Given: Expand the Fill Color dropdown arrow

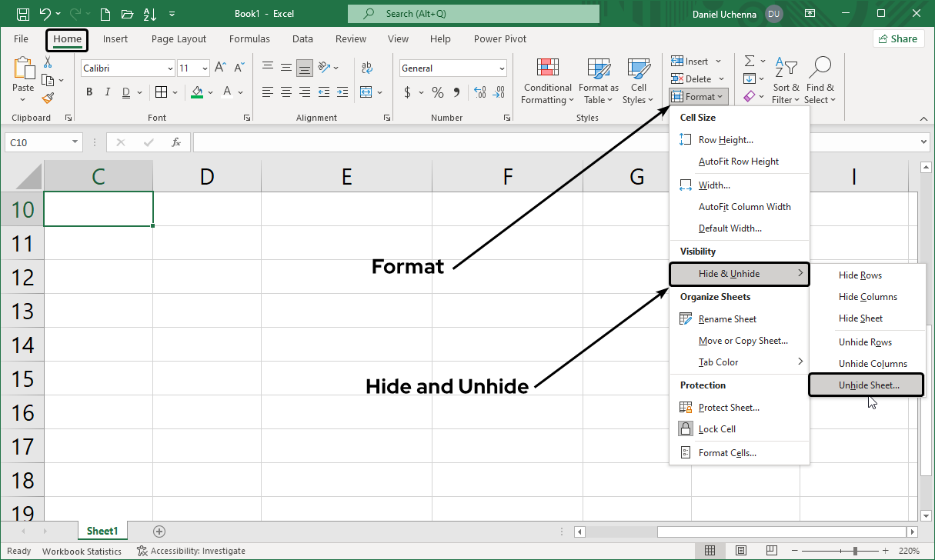Looking at the screenshot, I should coord(209,93).
